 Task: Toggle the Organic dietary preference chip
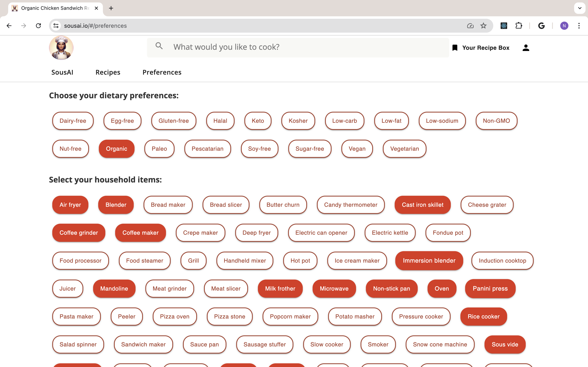tap(116, 148)
